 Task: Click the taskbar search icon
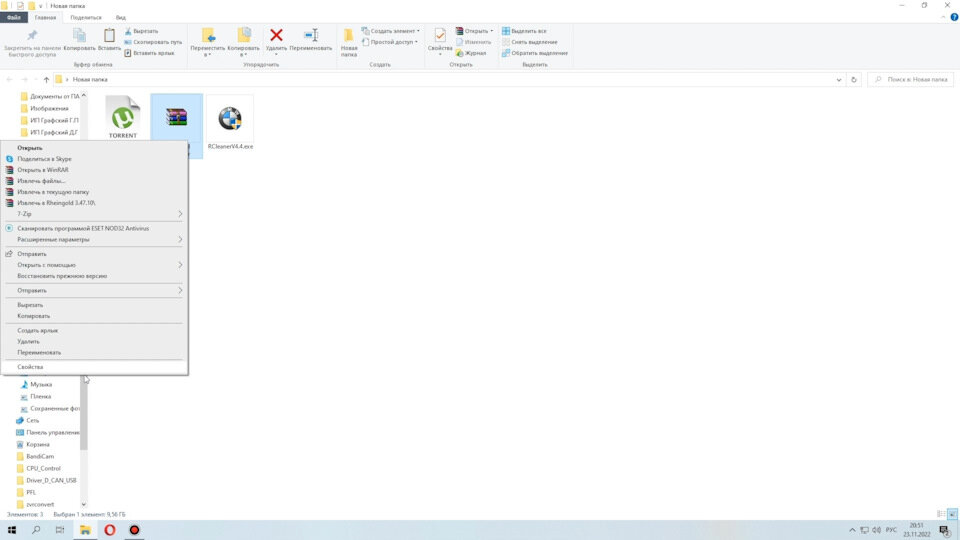(x=36, y=530)
